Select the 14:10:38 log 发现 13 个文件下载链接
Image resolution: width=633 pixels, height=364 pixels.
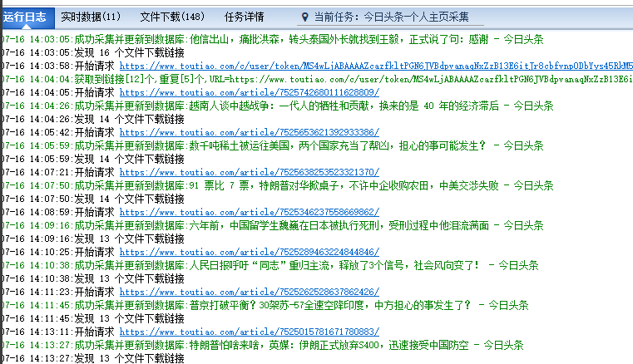[x=92, y=279]
